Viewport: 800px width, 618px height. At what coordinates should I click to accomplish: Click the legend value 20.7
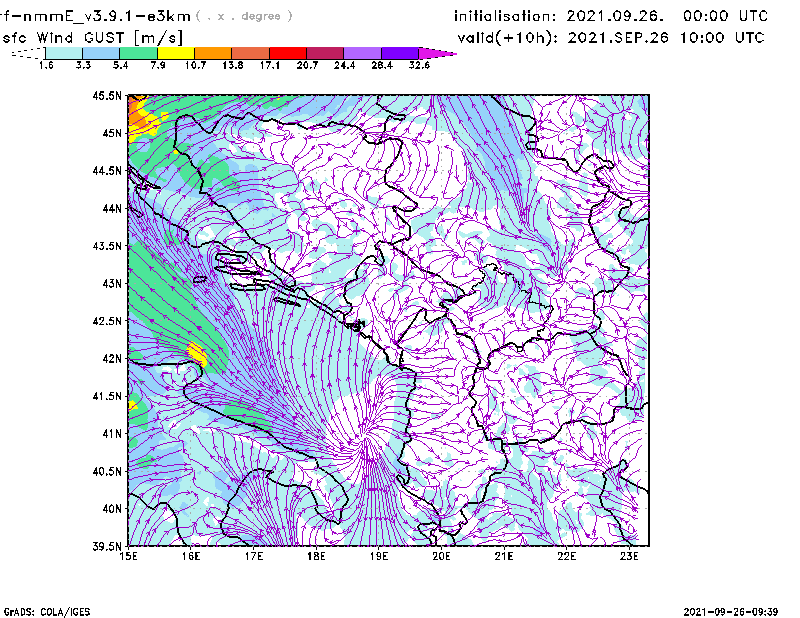coord(307,65)
